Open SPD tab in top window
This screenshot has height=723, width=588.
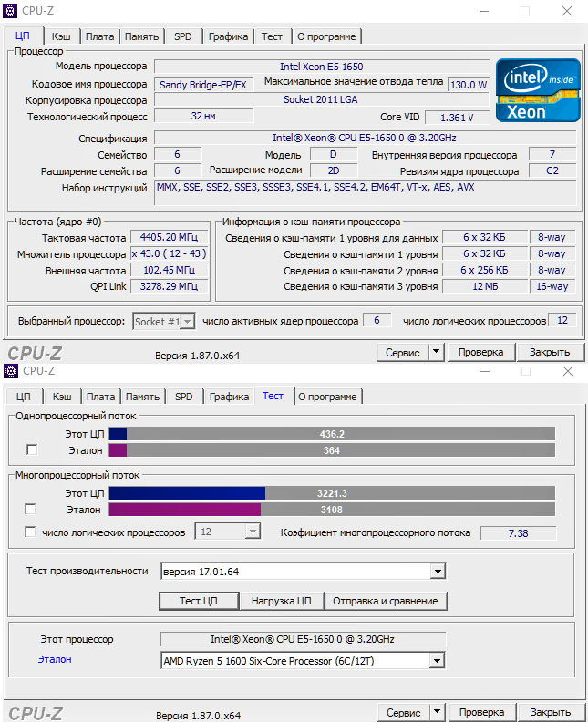(183, 36)
